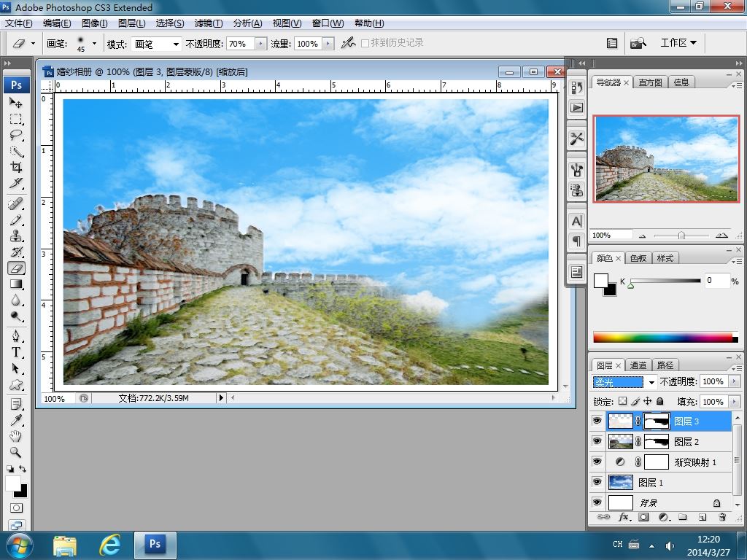The height and width of the screenshot is (560, 747).
Task: Open status bar info arrow
Action: 221,398
